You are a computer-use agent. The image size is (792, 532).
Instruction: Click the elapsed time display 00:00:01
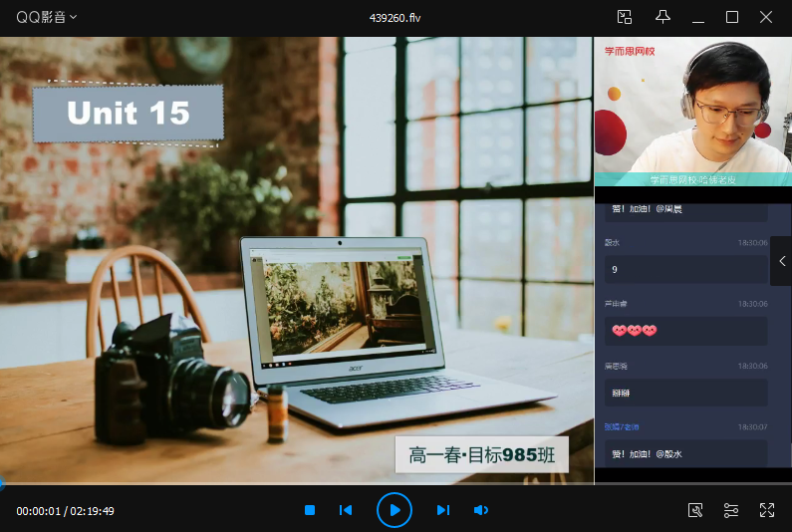point(39,511)
